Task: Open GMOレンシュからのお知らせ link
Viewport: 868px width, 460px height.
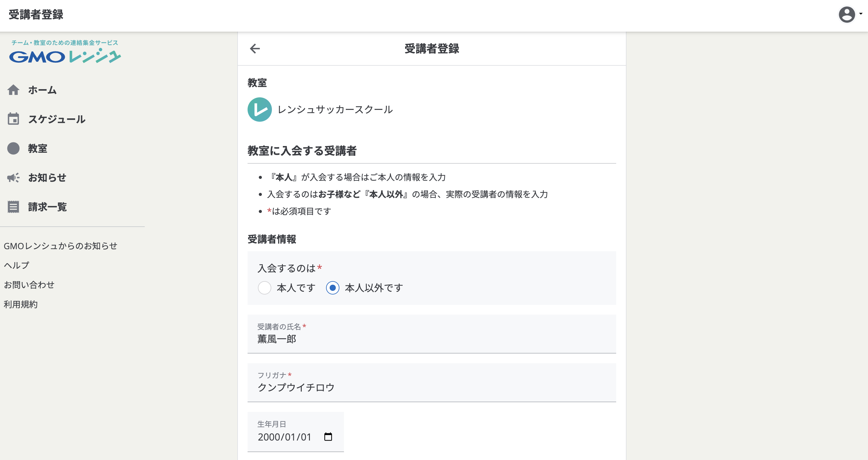Action: pos(60,246)
